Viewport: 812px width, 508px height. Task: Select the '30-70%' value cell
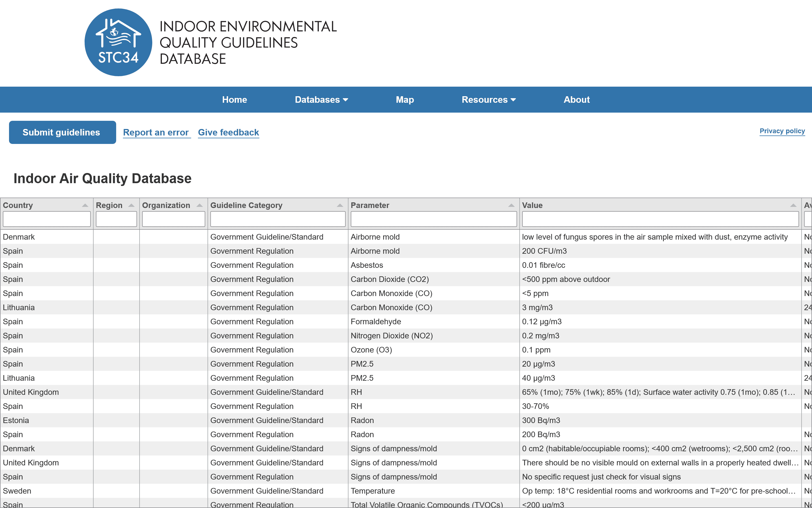click(x=660, y=406)
